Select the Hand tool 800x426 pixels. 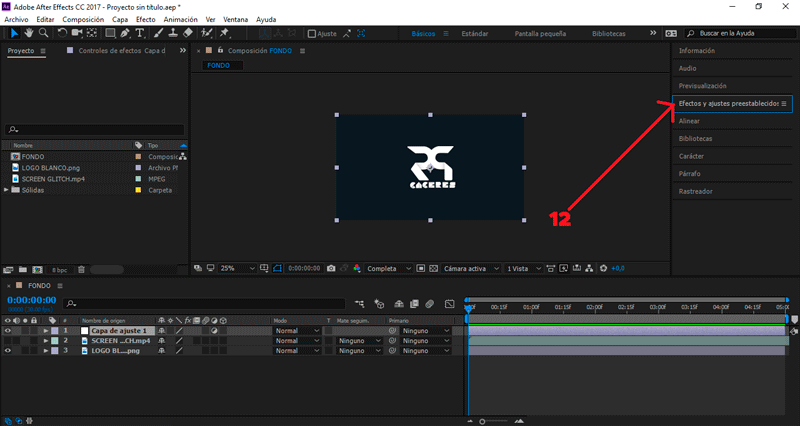click(29, 33)
